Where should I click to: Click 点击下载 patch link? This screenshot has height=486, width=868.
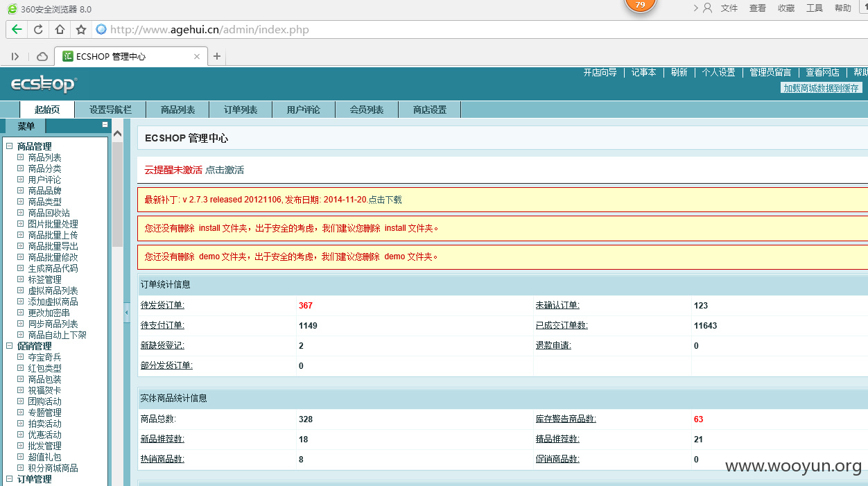[x=385, y=200]
